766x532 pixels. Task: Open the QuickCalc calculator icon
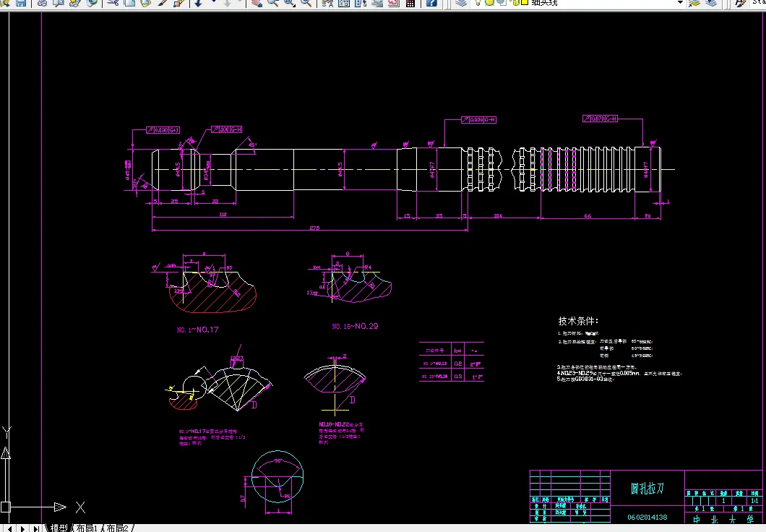(x=410, y=3)
